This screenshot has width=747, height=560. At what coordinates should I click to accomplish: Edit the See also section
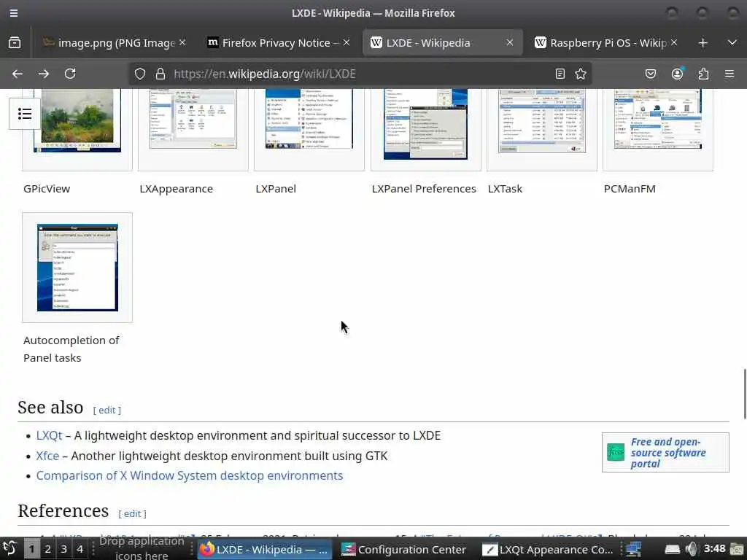[107, 410]
